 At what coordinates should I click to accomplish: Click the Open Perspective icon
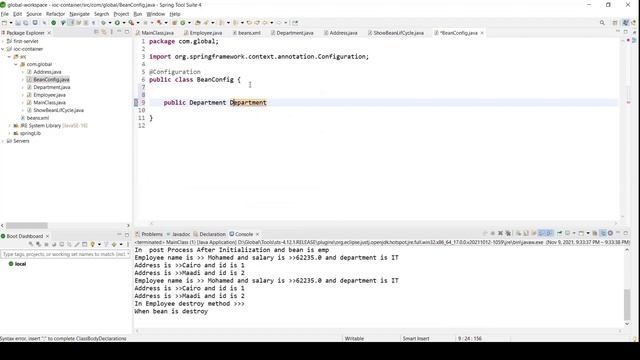pos(615,23)
